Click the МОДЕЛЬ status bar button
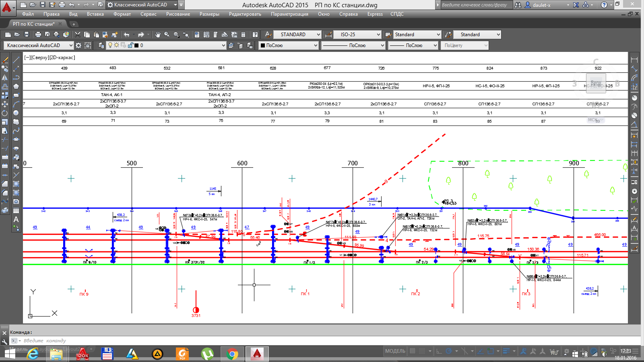 (x=395, y=351)
